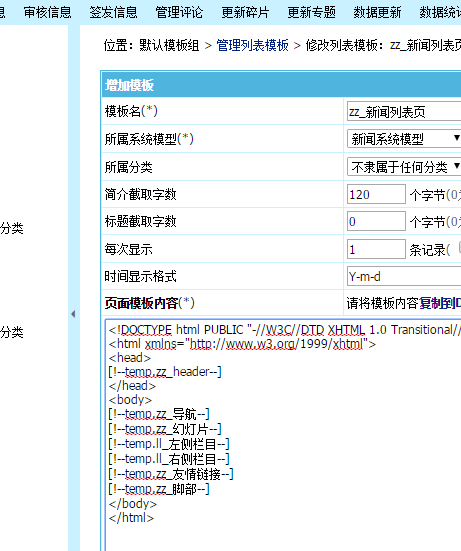This screenshot has height=551, width=461.
Task: Expand the 不隶属于任何分类 dropdown
Action: [x=404, y=167]
